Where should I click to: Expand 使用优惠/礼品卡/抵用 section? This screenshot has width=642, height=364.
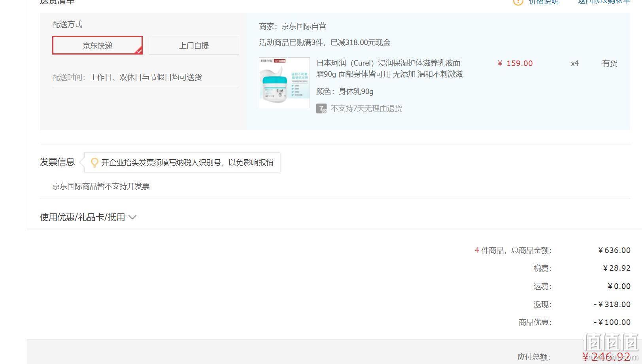click(x=88, y=217)
